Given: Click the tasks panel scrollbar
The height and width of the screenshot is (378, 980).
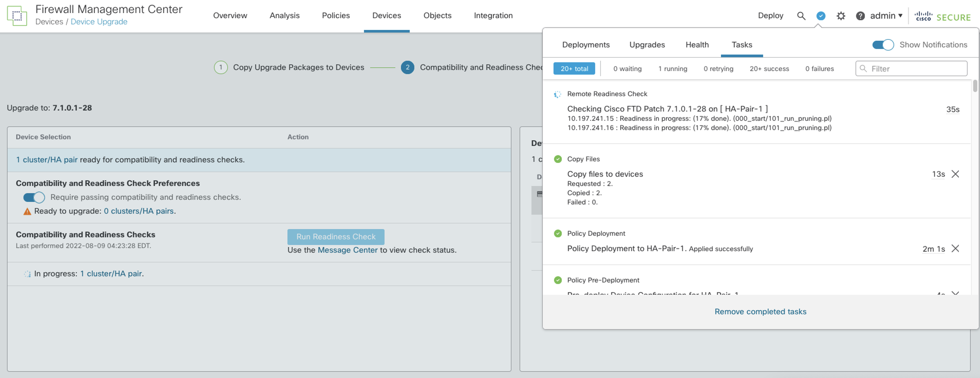Looking at the screenshot, I should click(975, 86).
